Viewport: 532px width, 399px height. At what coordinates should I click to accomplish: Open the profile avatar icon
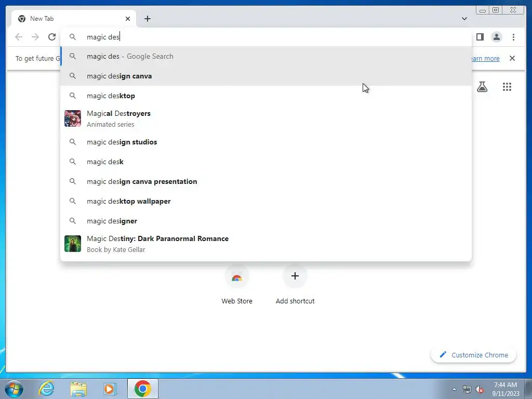point(496,37)
